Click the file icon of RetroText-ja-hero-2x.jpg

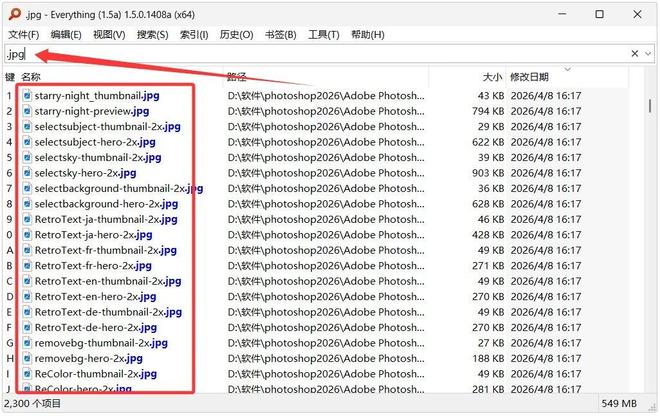tap(27, 235)
